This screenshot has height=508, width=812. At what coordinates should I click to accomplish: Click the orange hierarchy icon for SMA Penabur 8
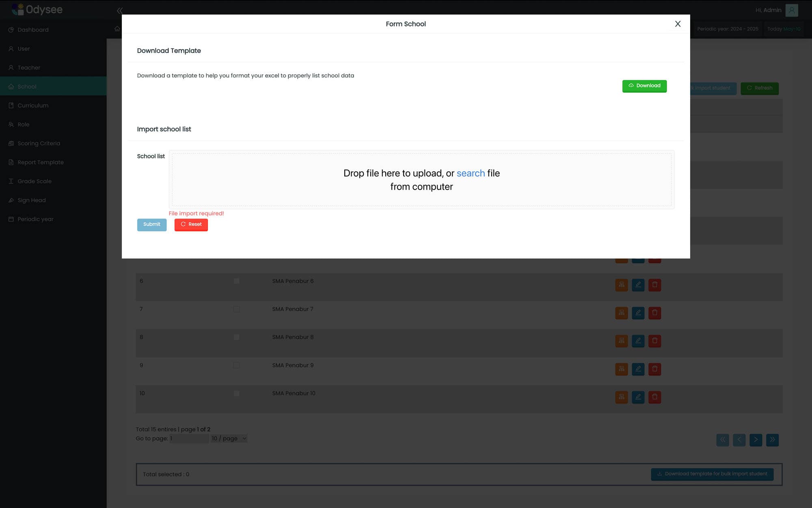(x=621, y=341)
